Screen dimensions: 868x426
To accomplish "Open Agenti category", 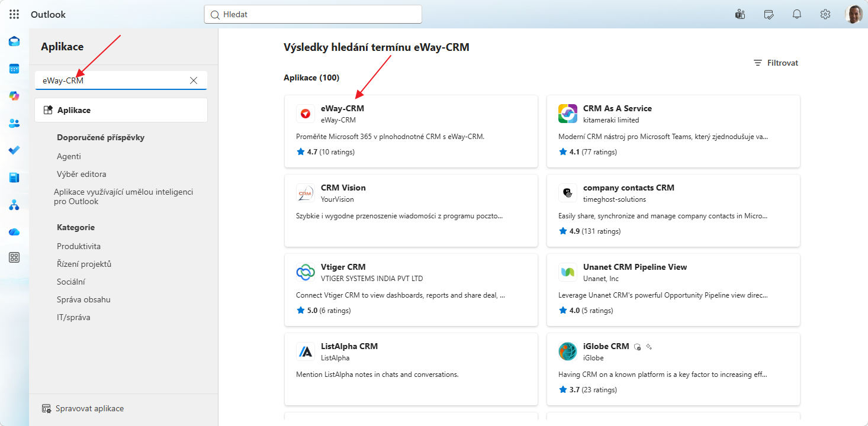I will (69, 156).
